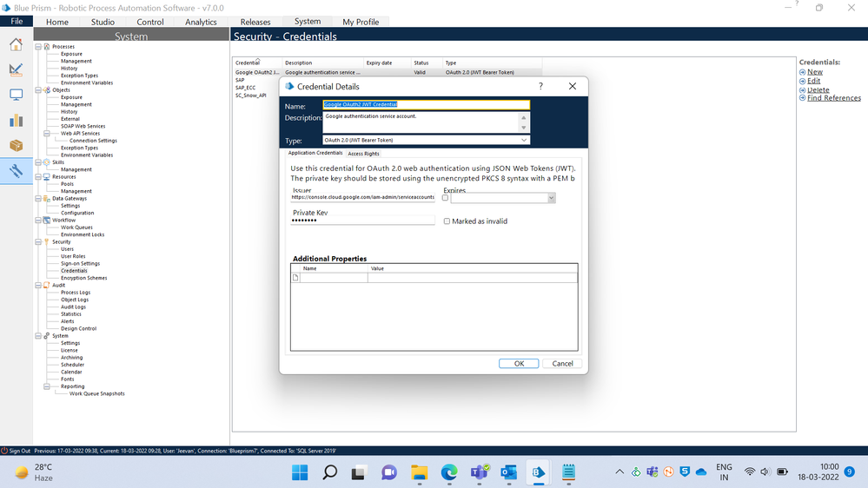Collapse the Audit tree node
Image resolution: width=868 pixels, height=488 pixels.
(x=38, y=286)
